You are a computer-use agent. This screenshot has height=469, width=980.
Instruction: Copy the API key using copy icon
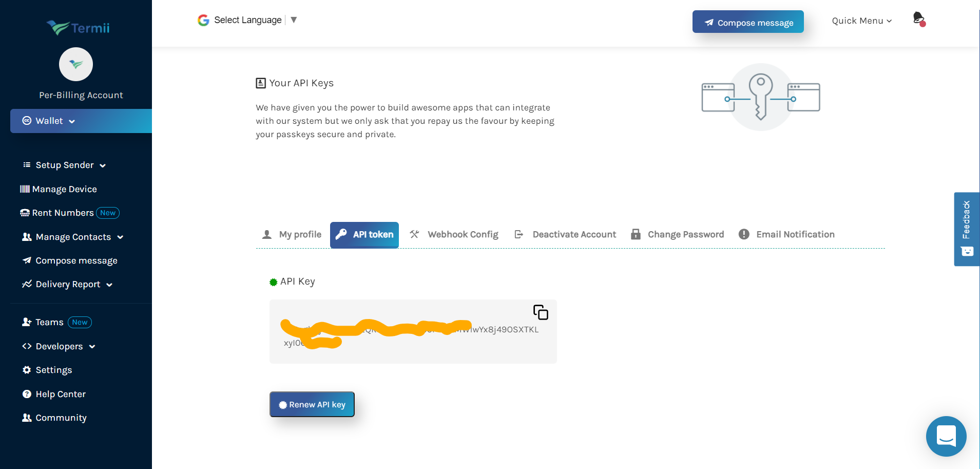point(541,312)
